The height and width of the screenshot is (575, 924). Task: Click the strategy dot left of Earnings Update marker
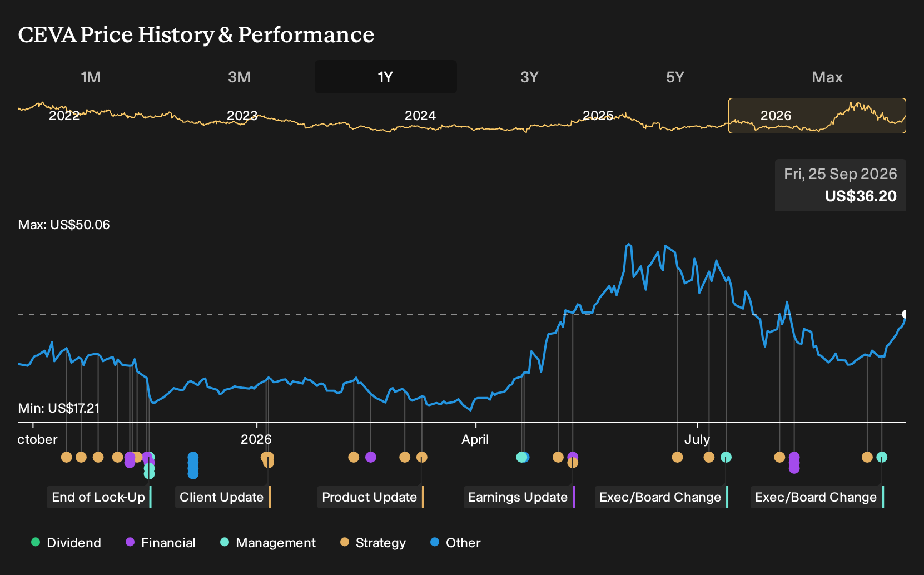[558, 457]
